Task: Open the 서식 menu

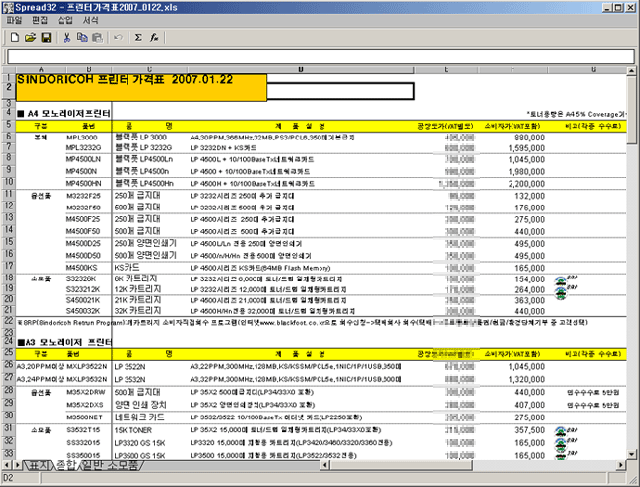Action: pos(90,20)
